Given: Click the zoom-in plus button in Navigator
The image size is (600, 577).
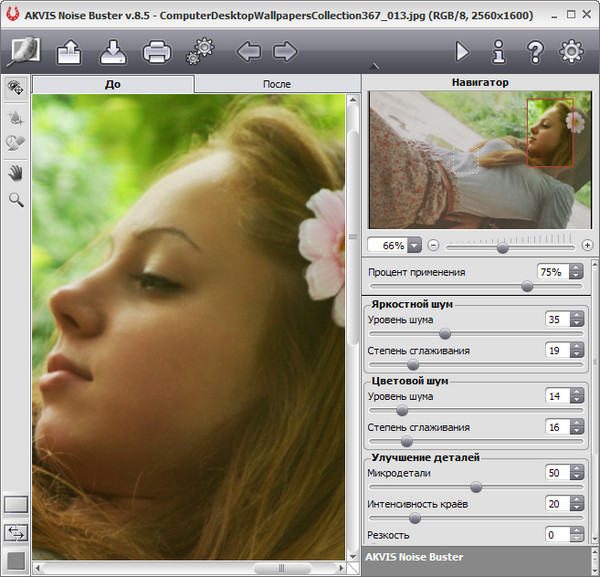Looking at the screenshot, I should tap(587, 245).
